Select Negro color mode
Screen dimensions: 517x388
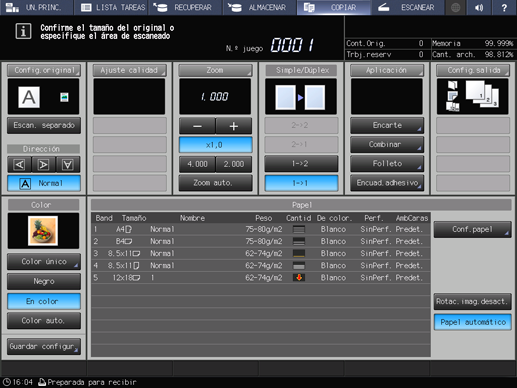click(x=44, y=282)
